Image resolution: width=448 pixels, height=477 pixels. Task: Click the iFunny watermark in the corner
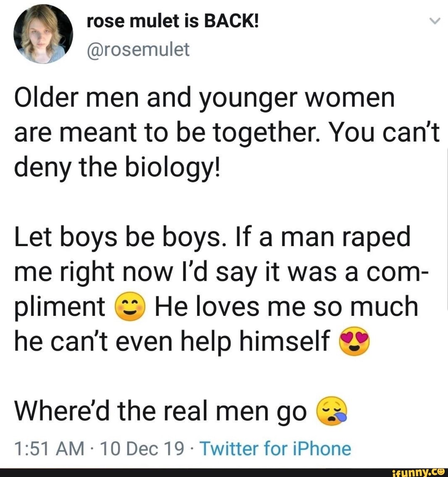tap(419, 471)
